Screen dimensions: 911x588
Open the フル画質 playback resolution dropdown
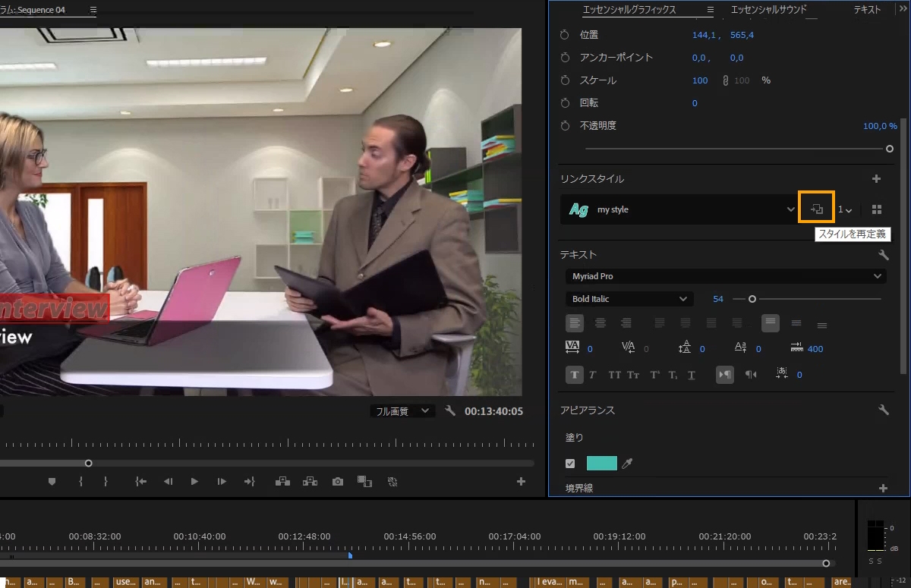pos(403,411)
